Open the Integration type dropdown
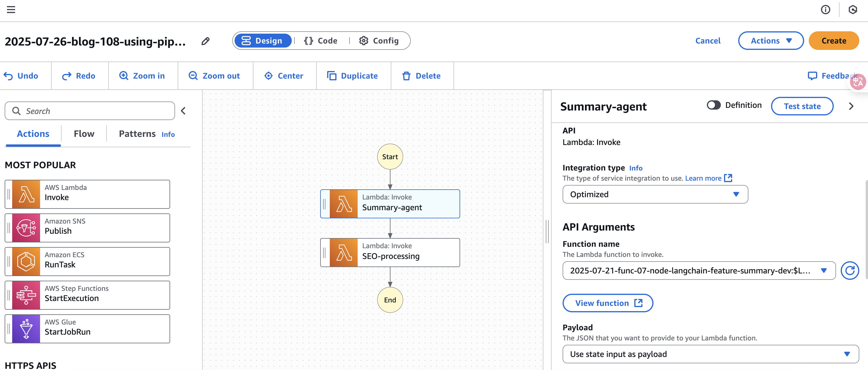This screenshot has width=868, height=370. [x=655, y=194]
